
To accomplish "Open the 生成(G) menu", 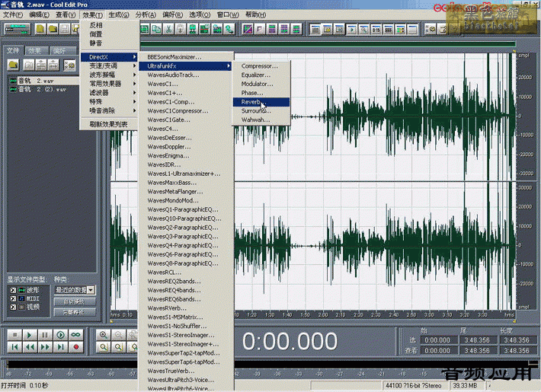I will click(x=119, y=14).
